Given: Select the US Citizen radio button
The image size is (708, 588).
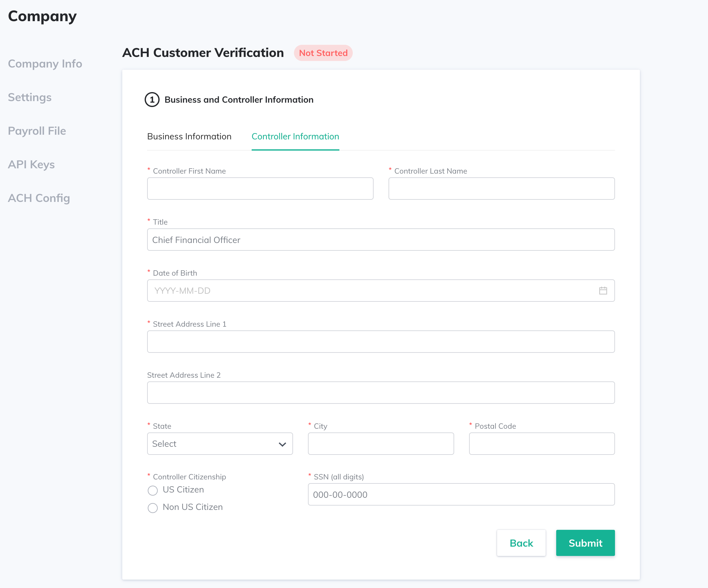Looking at the screenshot, I should (x=153, y=490).
